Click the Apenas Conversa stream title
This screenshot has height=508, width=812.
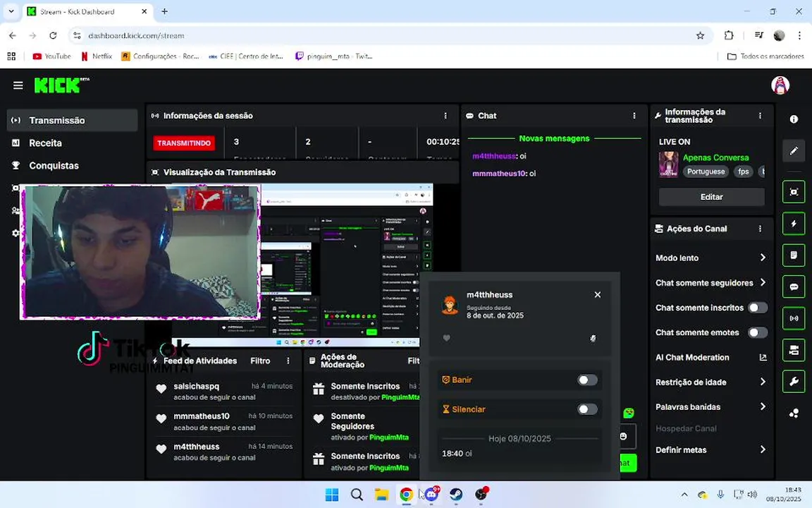coord(715,157)
